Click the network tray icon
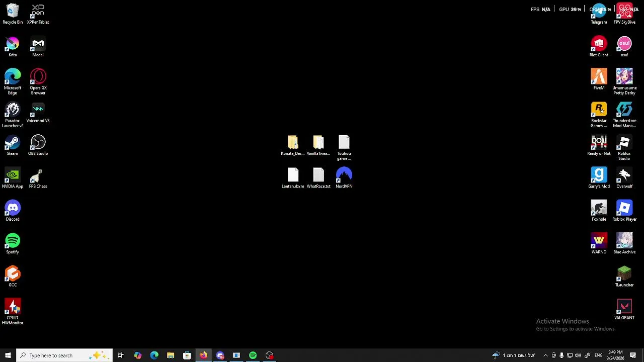The width and height of the screenshot is (644, 362). tap(570, 355)
